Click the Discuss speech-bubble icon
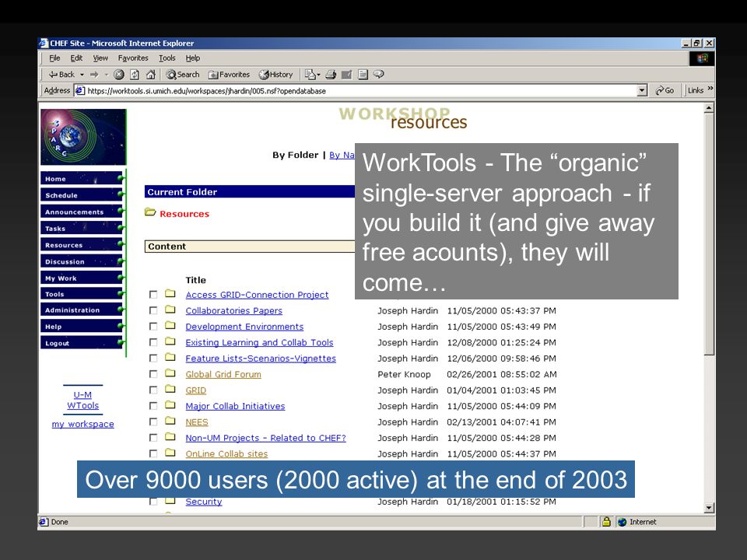 click(379, 75)
